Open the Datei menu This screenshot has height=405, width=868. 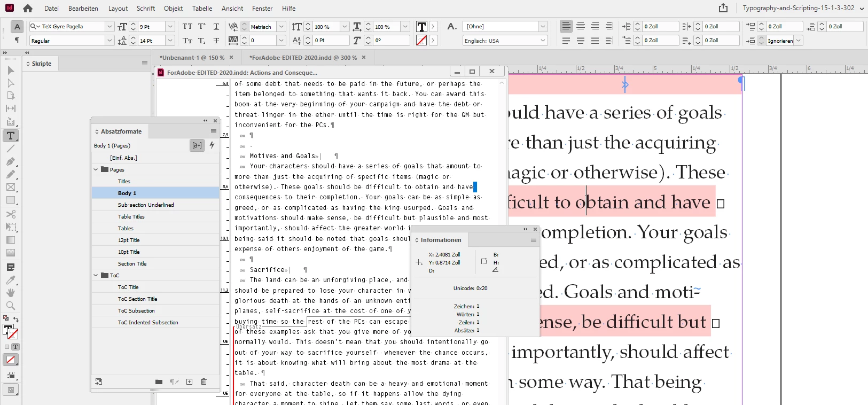(x=51, y=8)
